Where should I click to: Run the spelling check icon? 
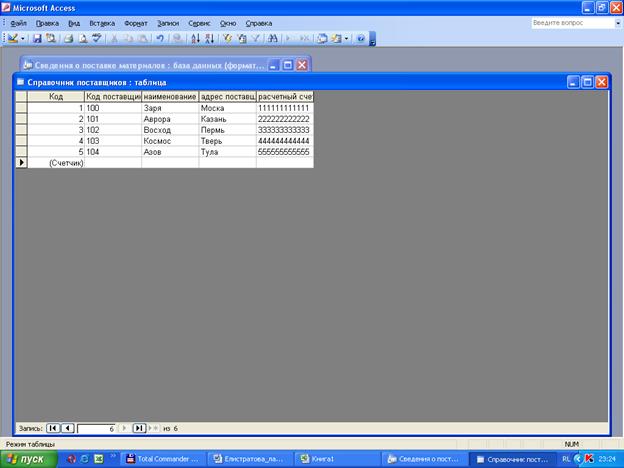pos(97,39)
